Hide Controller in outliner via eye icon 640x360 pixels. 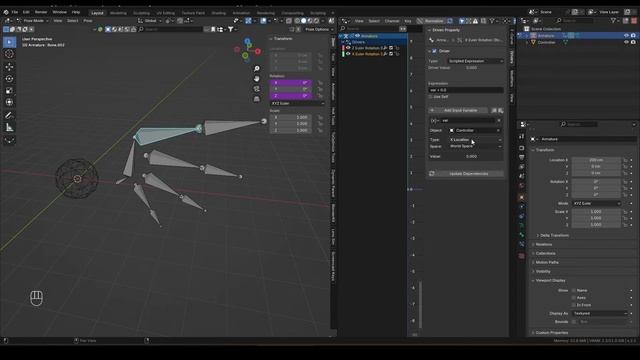[x=626, y=42]
